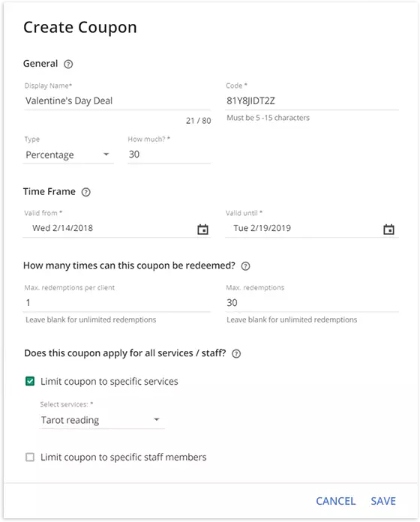
Task: Click help icon next to services / staff question
Action: [x=236, y=353]
